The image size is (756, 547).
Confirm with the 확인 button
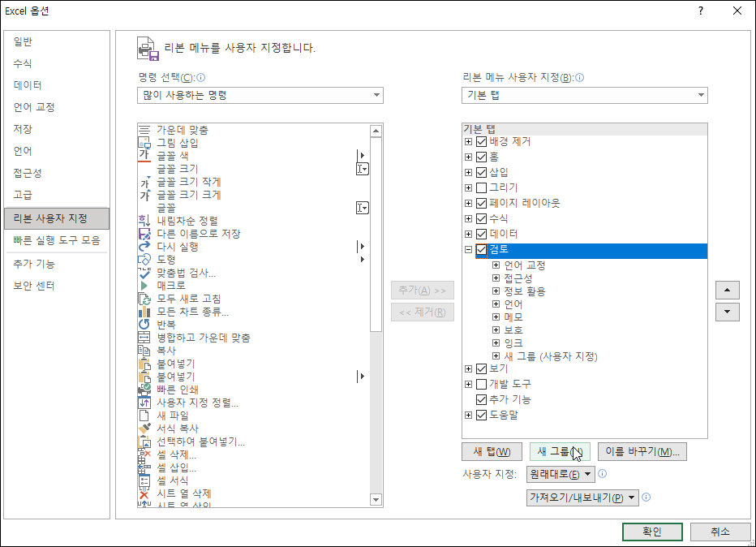pyautogui.click(x=652, y=532)
